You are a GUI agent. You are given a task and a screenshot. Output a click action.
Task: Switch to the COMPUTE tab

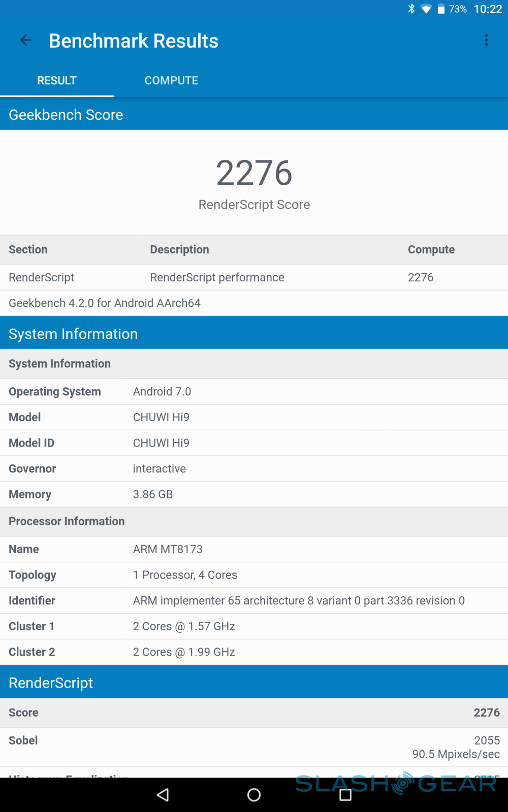(x=171, y=81)
